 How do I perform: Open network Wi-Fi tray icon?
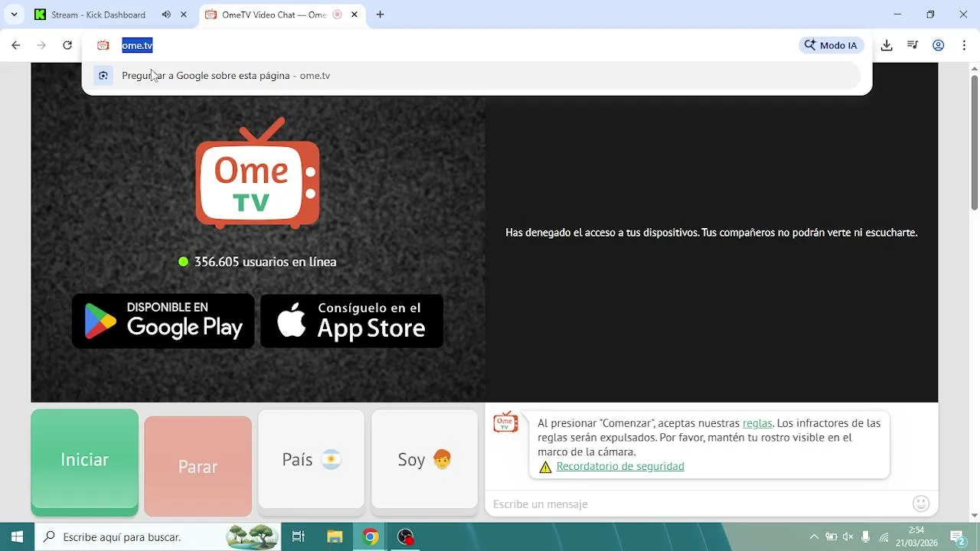coord(884,537)
